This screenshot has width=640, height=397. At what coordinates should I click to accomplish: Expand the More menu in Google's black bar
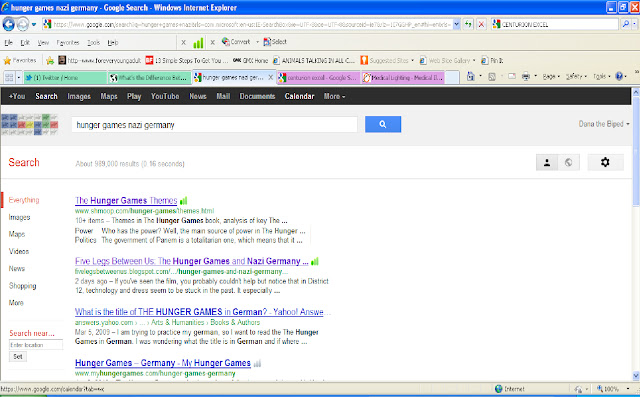tap(334, 96)
